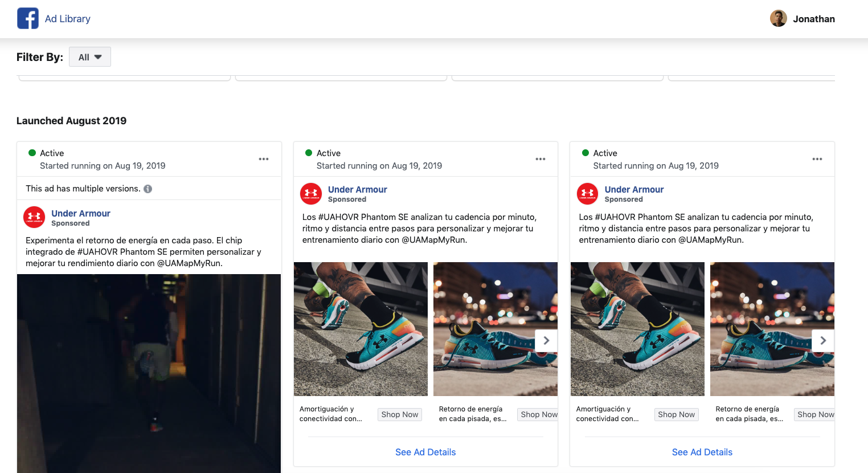Click 'Amortiguación y conectividad con...' caption, right ad

click(608, 414)
